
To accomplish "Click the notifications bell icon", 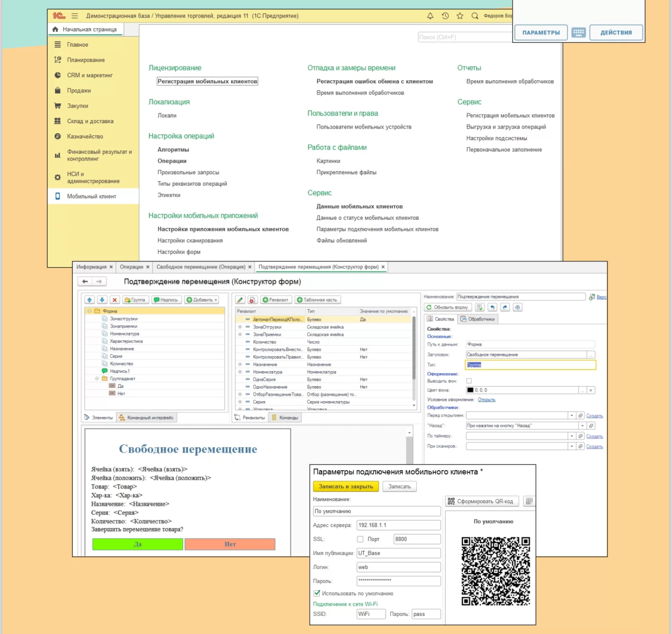I will click(x=430, y=16).
